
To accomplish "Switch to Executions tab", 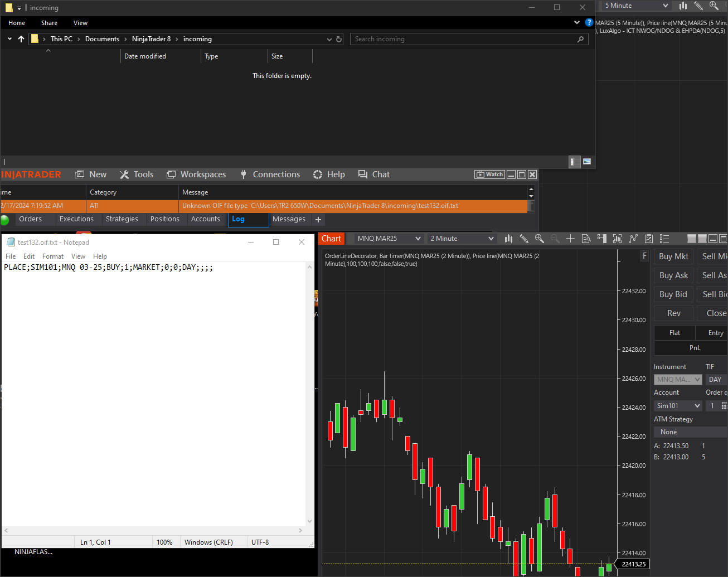I will pyautogui.click(x=76, y=219).
